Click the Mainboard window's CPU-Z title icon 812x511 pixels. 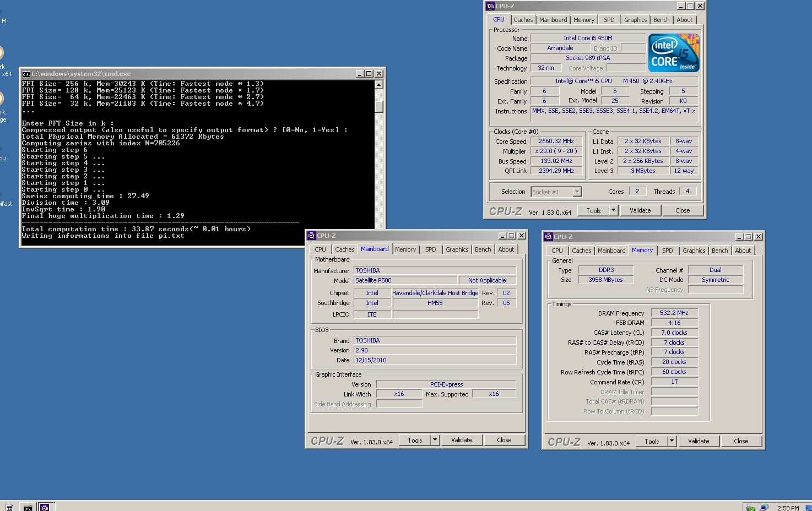click(x=311, y=236)
